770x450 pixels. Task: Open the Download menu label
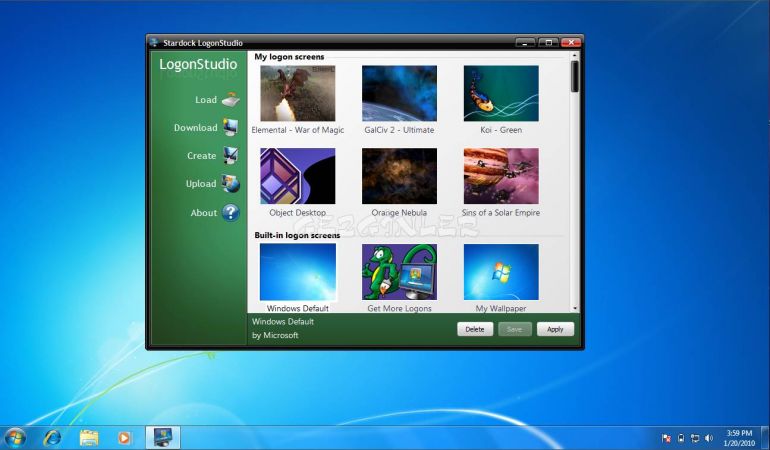click(195, 128)
